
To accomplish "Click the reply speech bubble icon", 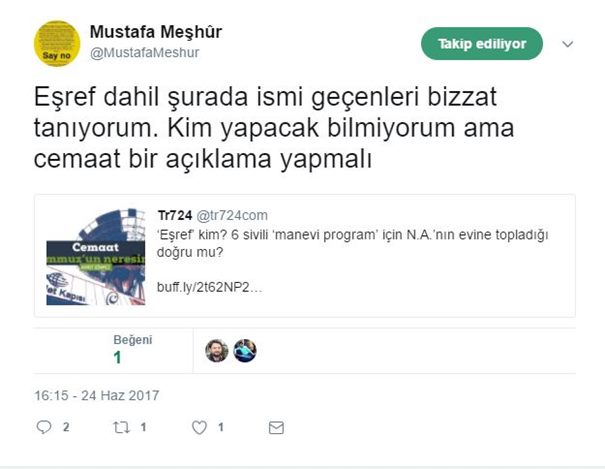I will (44, 427).
